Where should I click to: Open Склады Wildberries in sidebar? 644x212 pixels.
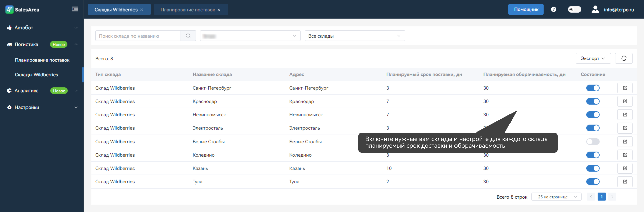[37, 75]
